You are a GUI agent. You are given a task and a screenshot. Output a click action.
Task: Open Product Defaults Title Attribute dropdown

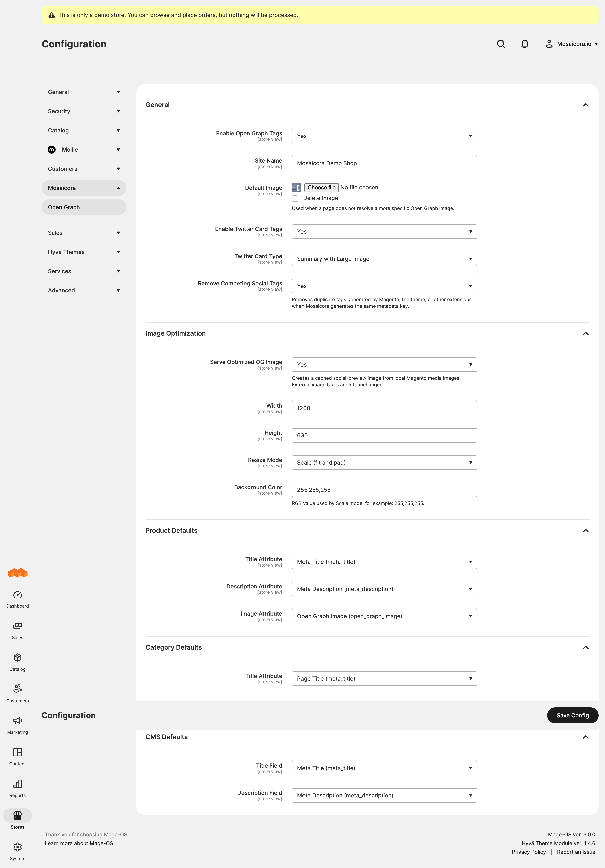[x=384, y=562]
